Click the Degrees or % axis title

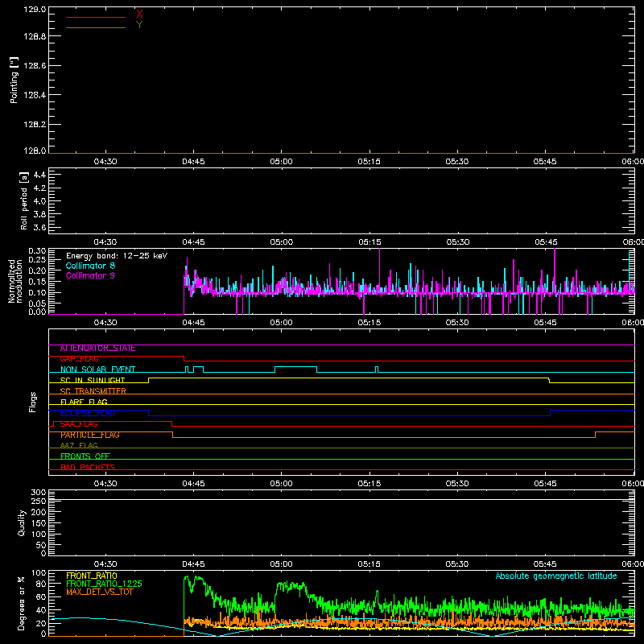click(x=22, y=603)
